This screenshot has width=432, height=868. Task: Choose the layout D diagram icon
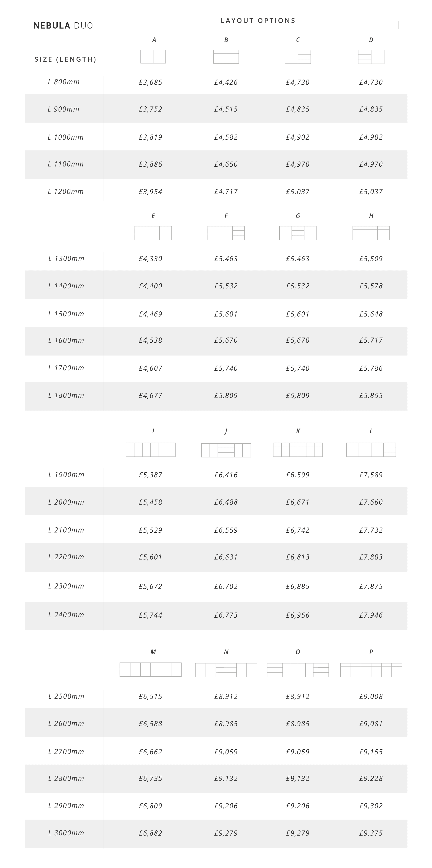(371, 57)
